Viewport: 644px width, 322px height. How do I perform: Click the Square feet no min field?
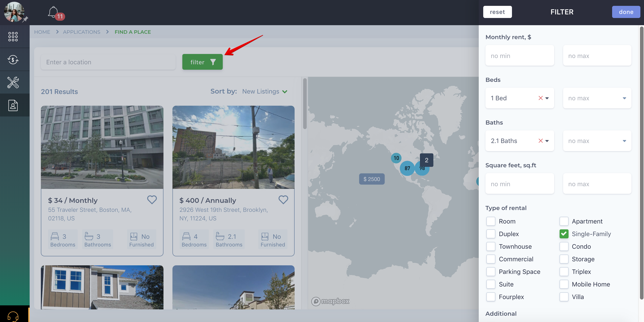[x=520, y=183]
